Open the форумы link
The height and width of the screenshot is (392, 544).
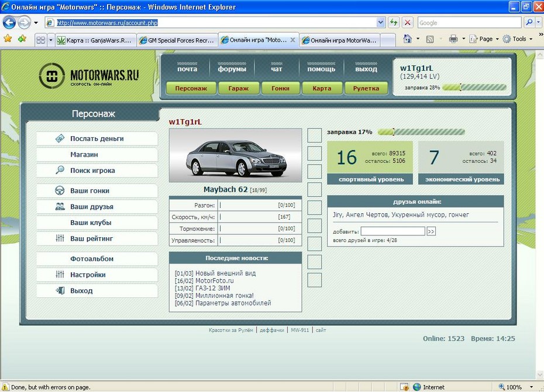coord(232,69)
